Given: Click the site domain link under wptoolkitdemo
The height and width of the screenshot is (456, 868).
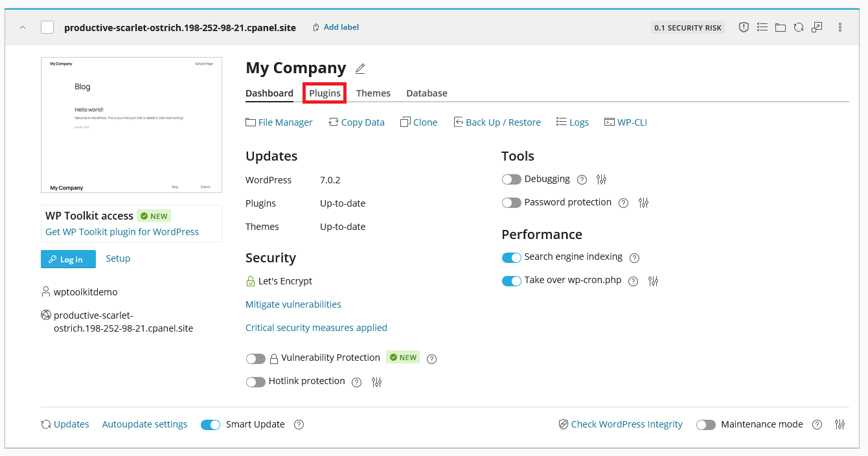Looking at the screenshot, I should click(123, 322).
